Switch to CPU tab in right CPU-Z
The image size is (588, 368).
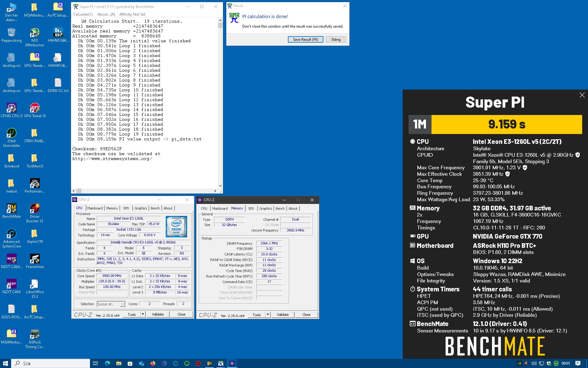coord(204,209)
